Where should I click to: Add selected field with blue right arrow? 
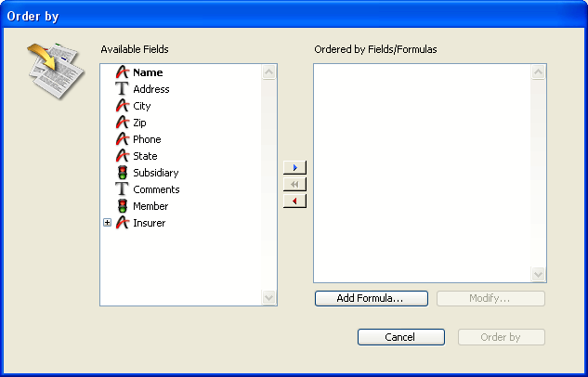click(x=294, y=167)
